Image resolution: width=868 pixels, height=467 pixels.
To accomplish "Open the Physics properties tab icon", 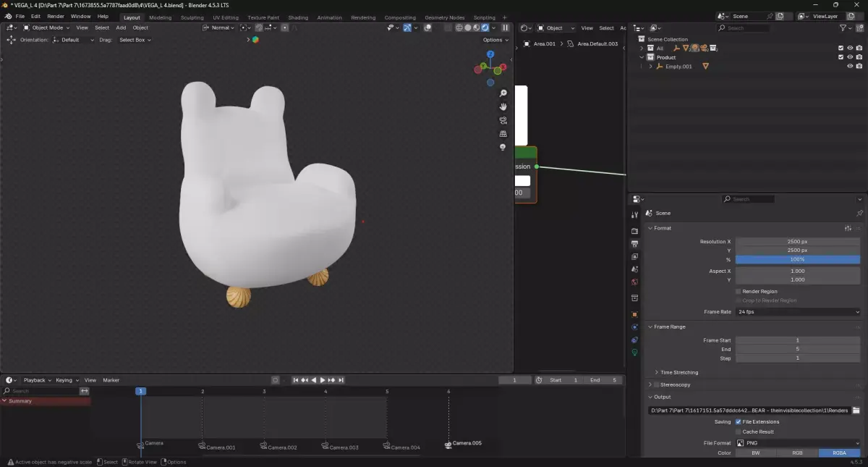I will pyautogui.click(x=634, y=327).
